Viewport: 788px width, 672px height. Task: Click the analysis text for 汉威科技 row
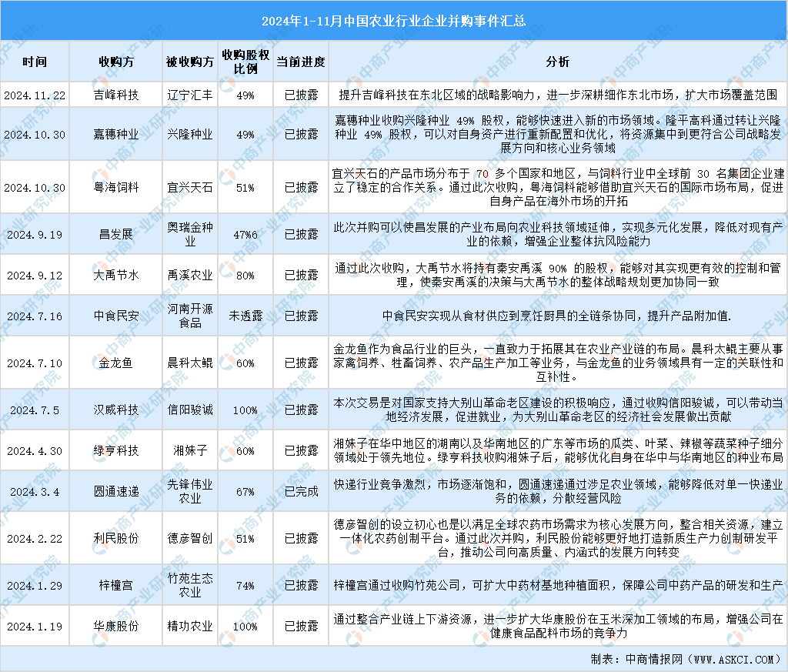(x=558, y=410)
